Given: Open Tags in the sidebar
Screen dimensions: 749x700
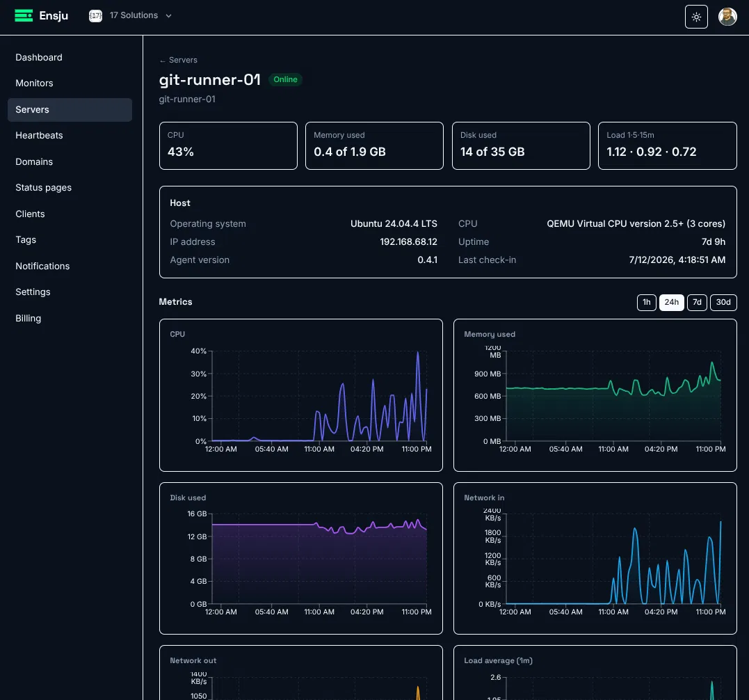Looking at the screenshot, I should click(x=70, y=239).
